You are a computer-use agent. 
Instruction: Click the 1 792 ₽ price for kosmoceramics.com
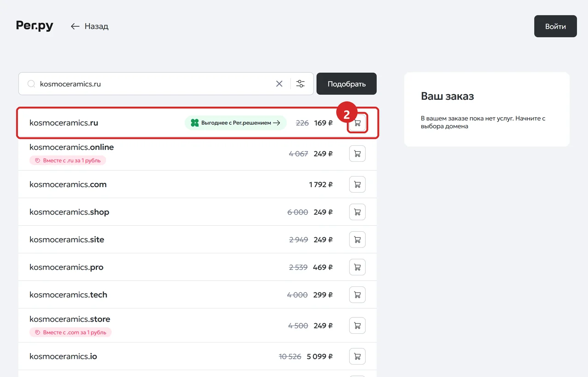coord(321,184)
